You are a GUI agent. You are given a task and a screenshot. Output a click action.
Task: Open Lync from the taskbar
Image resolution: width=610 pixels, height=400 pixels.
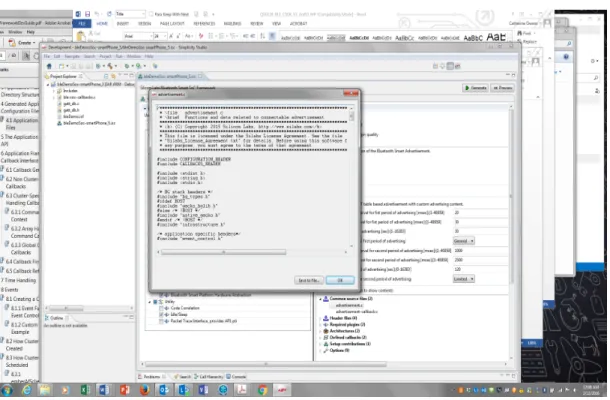pyautogui.click(x=184, y=389)
